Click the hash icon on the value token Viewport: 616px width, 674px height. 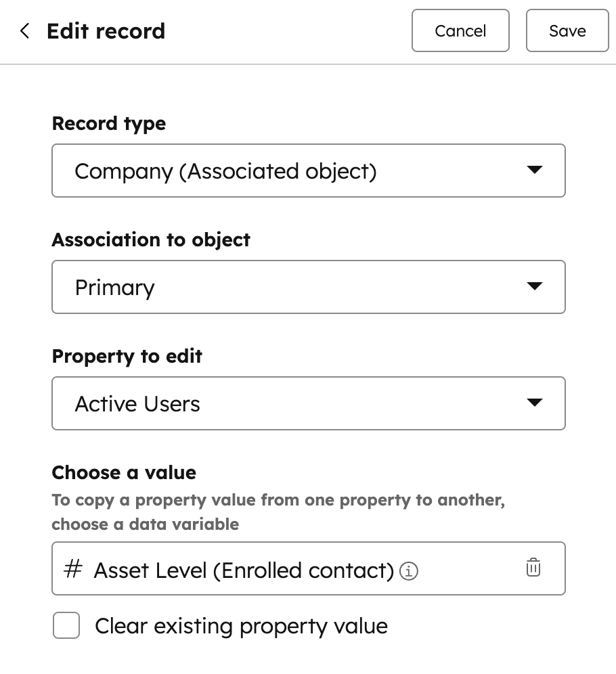(71, 570)
